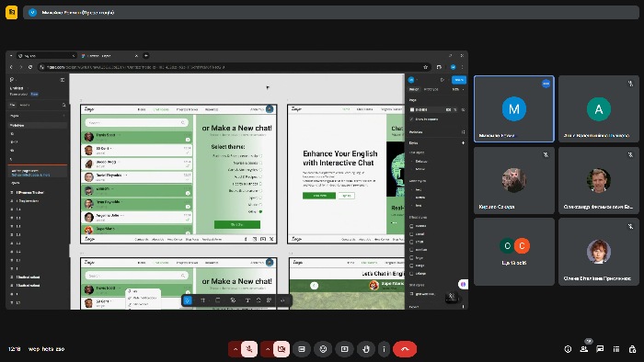Unmute the microphone
Viewport: 644px width, 362px height.
(x=249, y=349)
